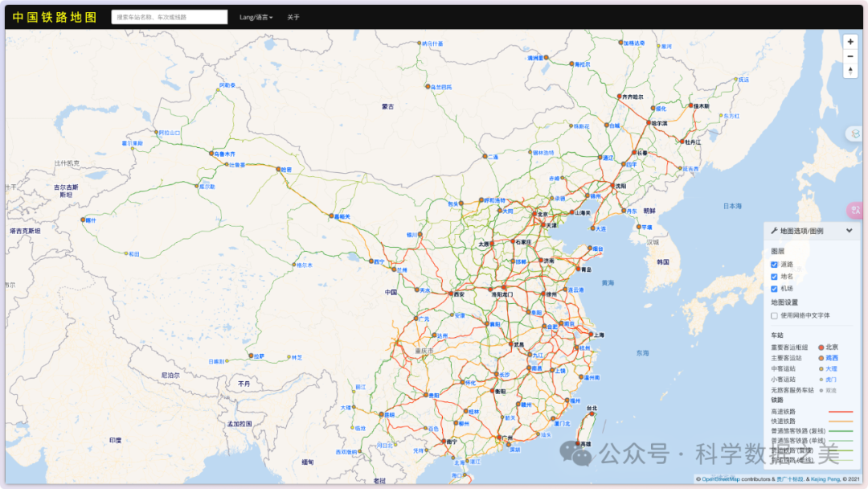Reset map bearing with compass button
The width and height of the screenshot is (868, 489).
[850, 71]
